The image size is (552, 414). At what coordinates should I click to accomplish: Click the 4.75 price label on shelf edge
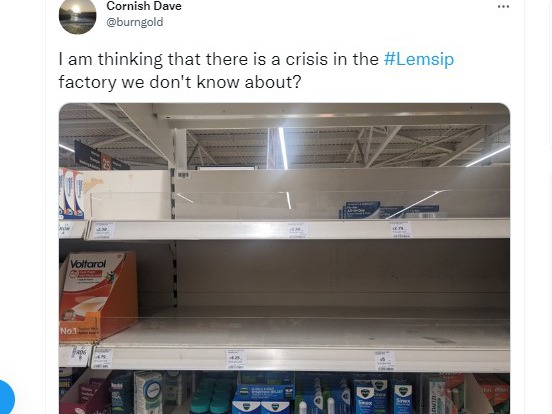coord(102,359)
